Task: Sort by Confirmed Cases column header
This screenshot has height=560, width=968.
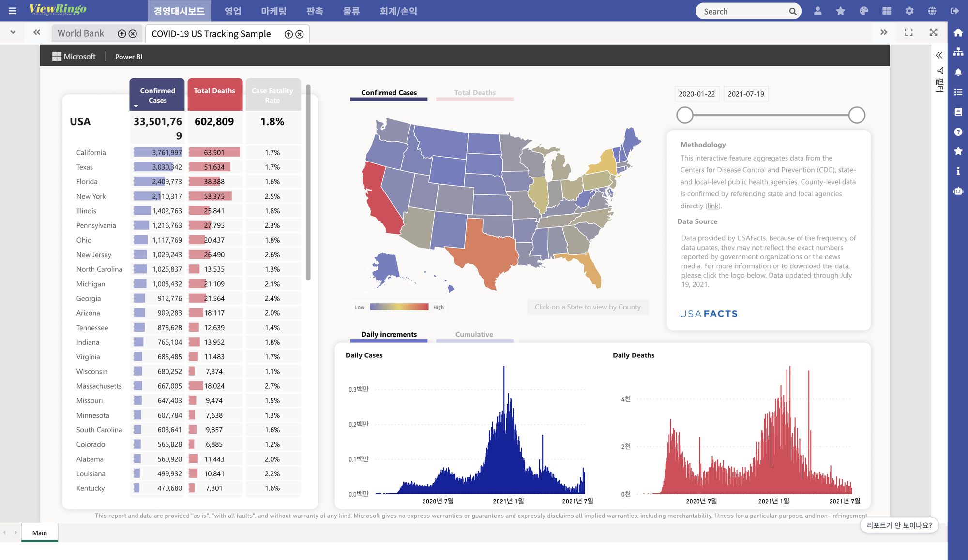Action: coord(157,95)
